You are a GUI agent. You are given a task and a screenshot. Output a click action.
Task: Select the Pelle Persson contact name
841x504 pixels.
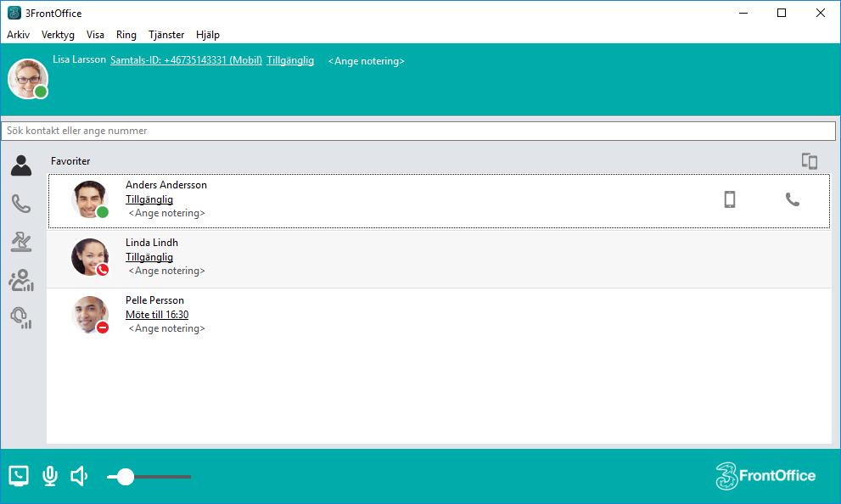click(x=154, y=300)
